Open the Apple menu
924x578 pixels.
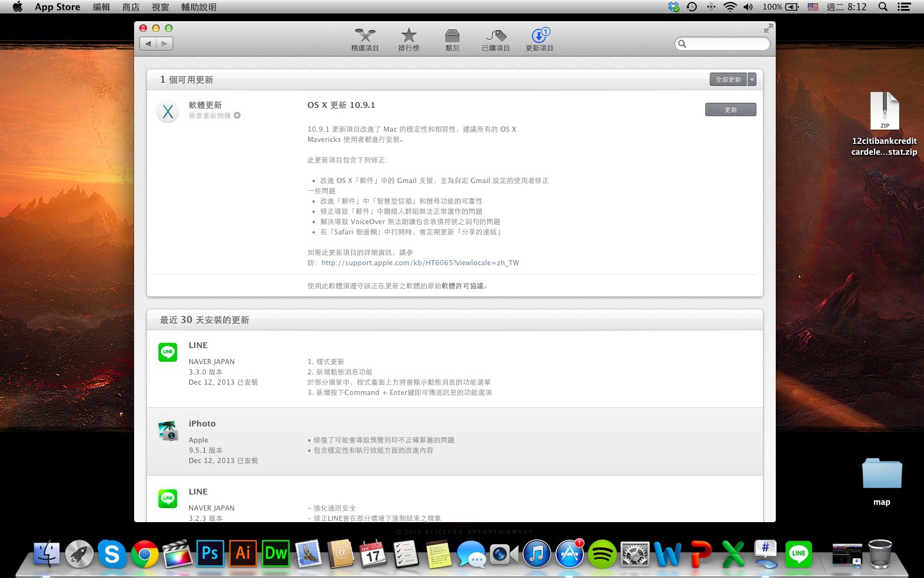point(17,7)
